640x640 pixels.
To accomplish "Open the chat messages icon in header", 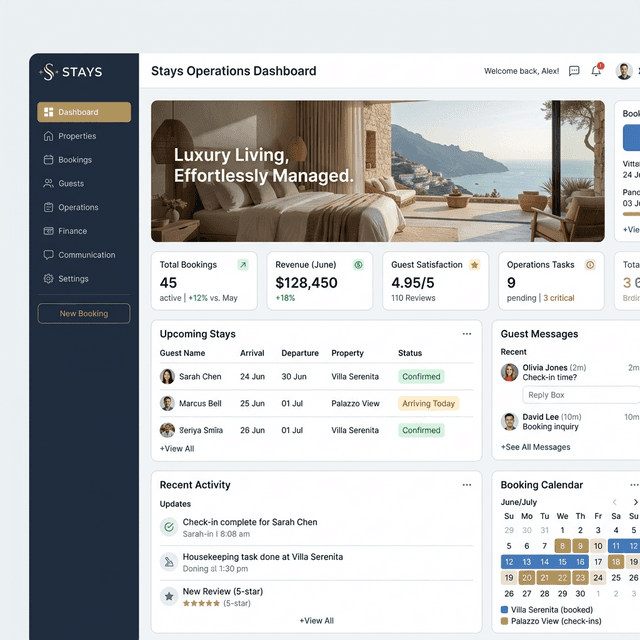I will (574, 71).
